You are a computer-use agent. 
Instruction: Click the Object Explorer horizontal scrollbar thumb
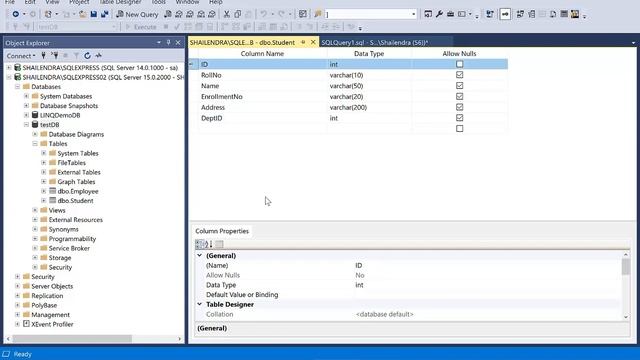click(72, 339)
